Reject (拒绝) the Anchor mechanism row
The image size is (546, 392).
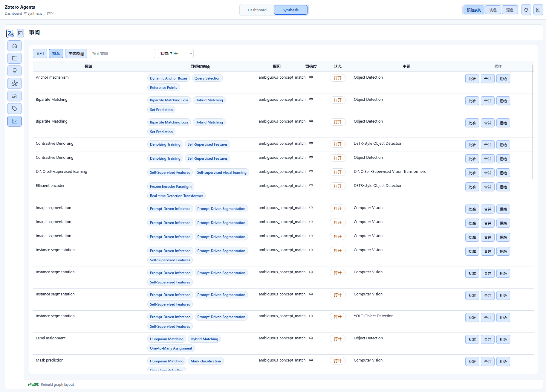[503, 79]
